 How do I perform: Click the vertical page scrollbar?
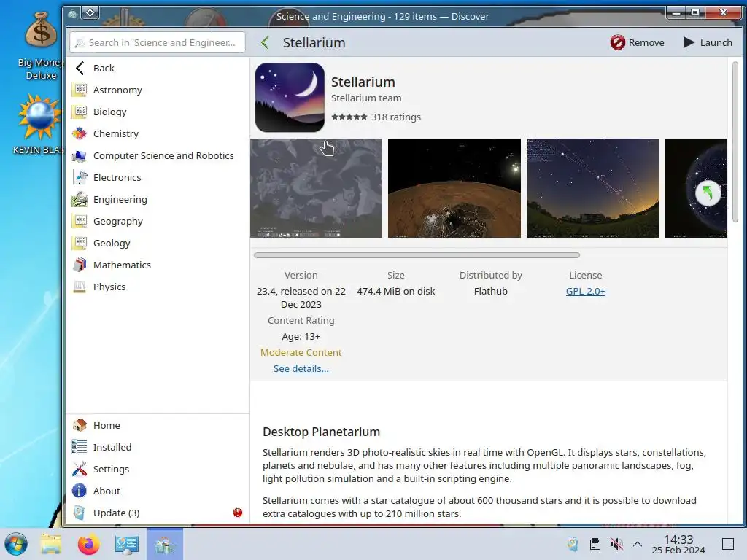[x=735, y=141]
